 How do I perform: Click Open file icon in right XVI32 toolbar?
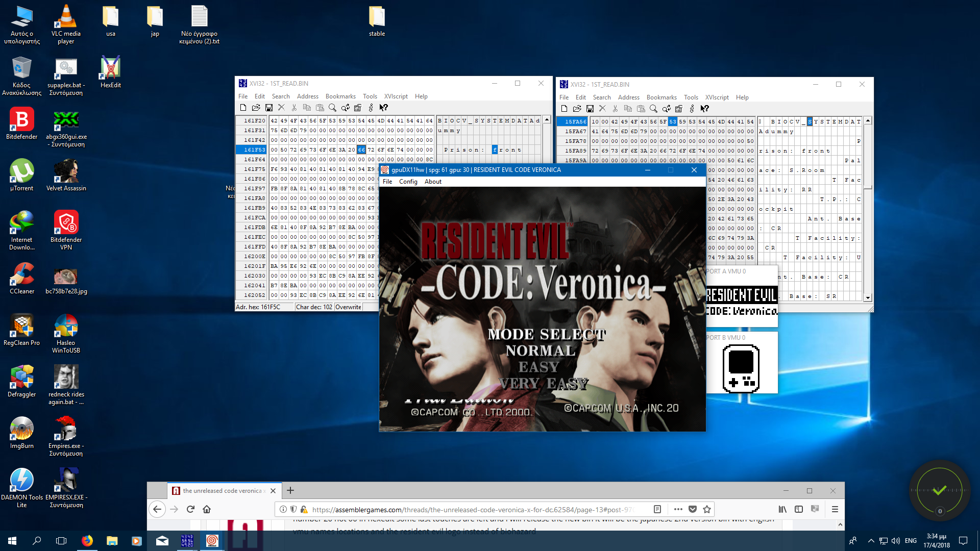(x=577, y=109)
